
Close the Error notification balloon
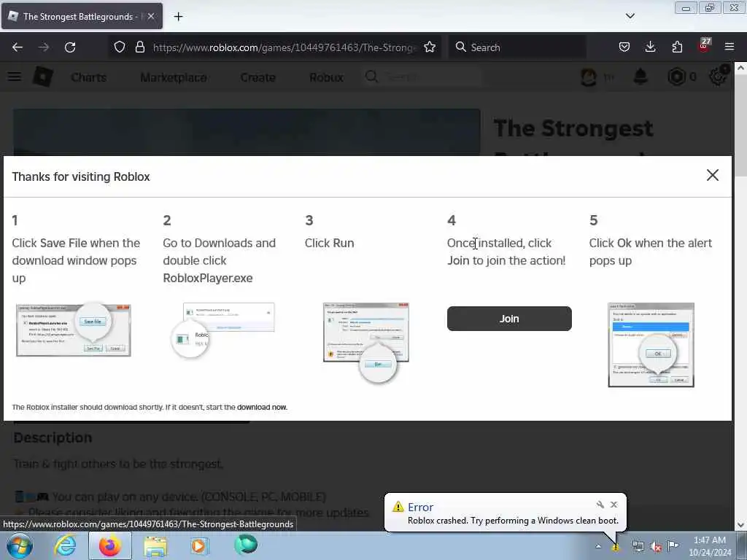[614, 505]
